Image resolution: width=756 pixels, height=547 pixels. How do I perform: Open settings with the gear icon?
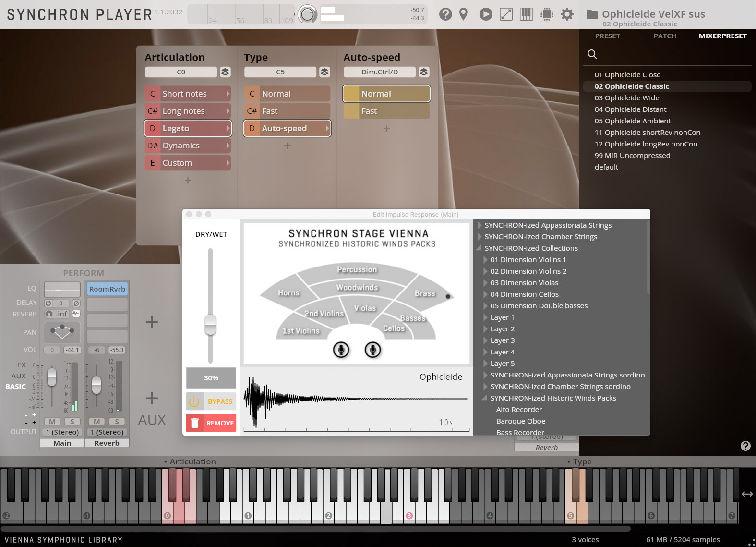567,14
